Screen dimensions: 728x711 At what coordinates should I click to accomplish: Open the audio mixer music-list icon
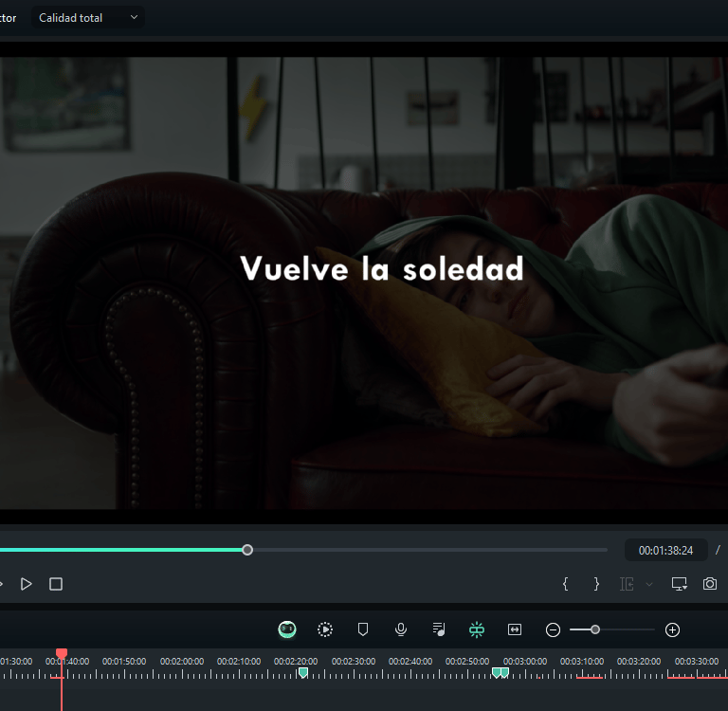[439, 629]
